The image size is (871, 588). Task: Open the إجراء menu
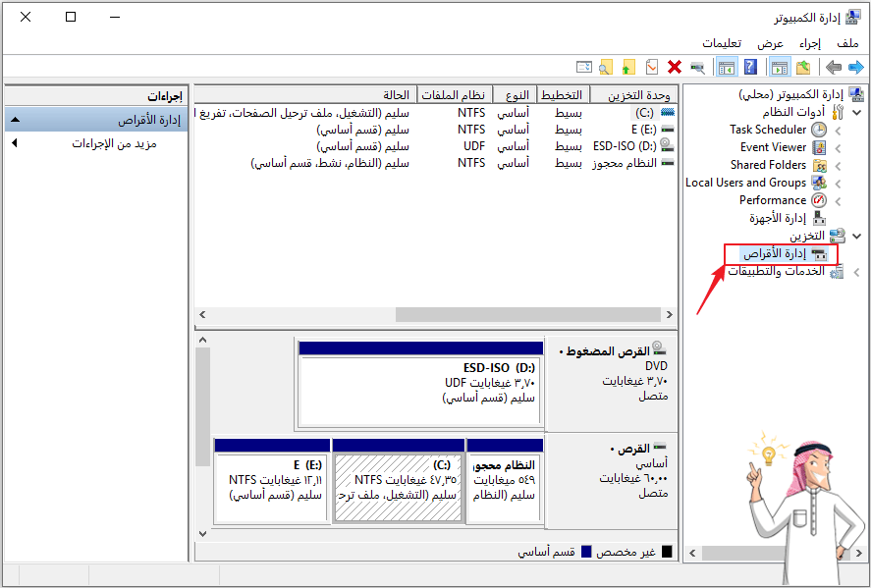810,43
